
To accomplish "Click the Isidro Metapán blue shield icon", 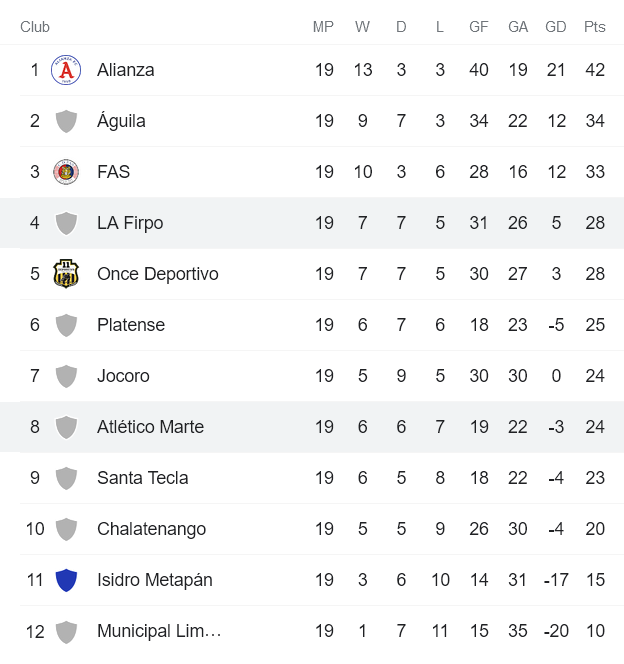I will click(66, 580).
